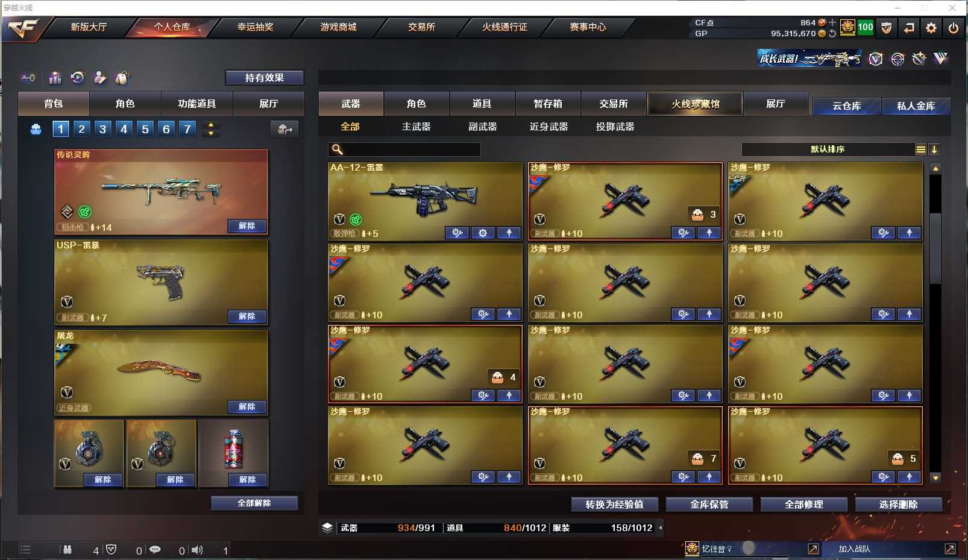Click gear icon on AA-12-雷霆 card
Screen dimensions: 968x560
483,233
